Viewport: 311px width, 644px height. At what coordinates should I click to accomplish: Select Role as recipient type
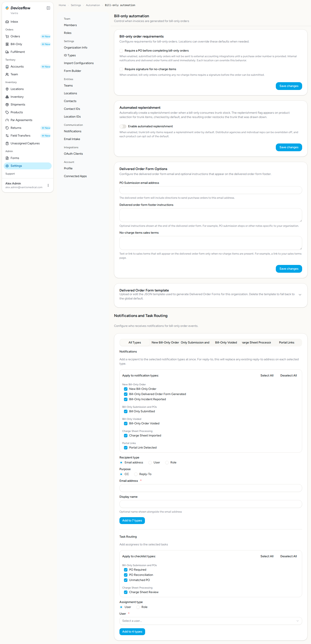[x=167, y=463]
